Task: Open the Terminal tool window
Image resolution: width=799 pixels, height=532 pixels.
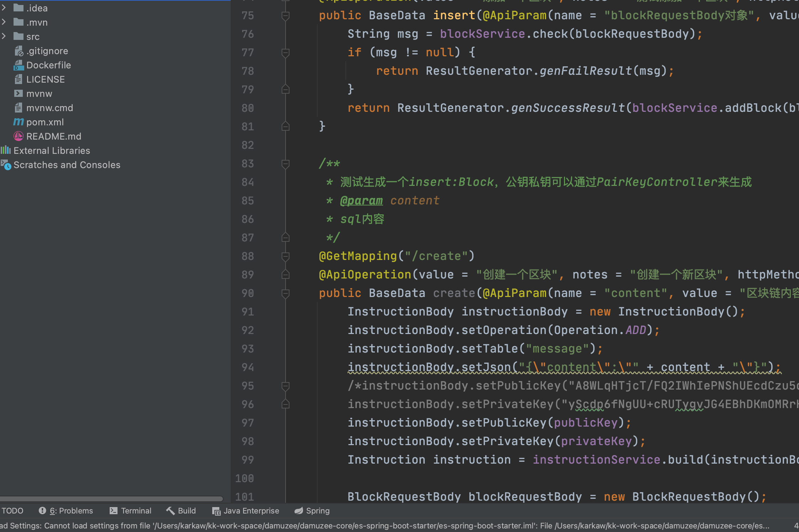Action: pos(130,511)
